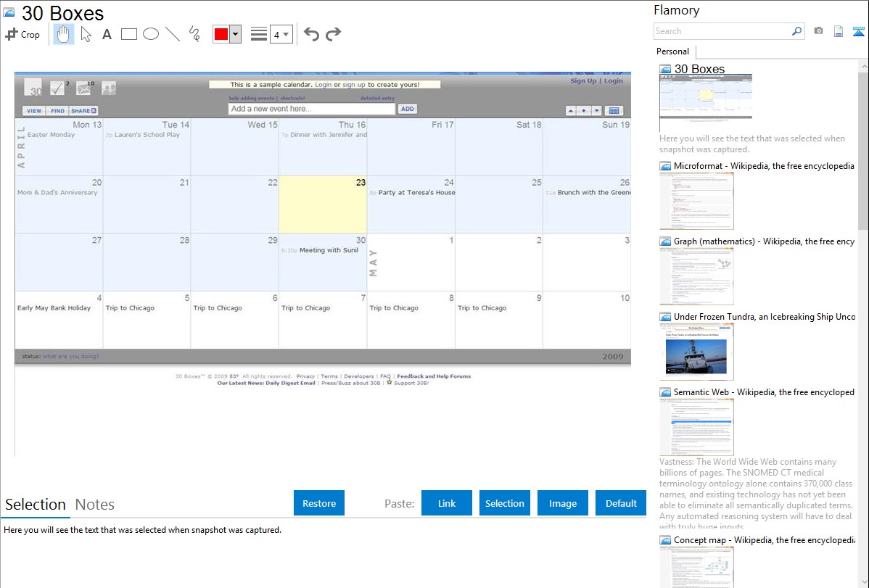The height and width of the screenshot is (588, 869).
Task: Click the 30 Boxes title window icon
Action: 9,12
